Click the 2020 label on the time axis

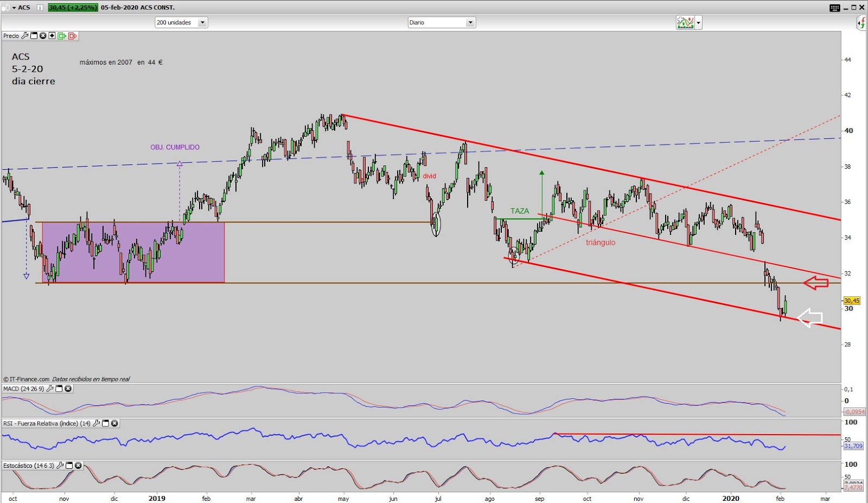point(731,498)
